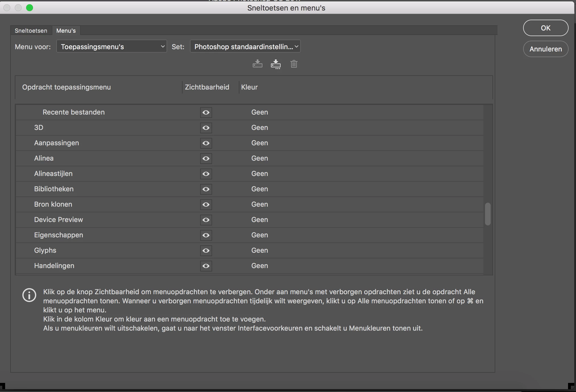Set color Geen for Bron klonen

[260, 204]
